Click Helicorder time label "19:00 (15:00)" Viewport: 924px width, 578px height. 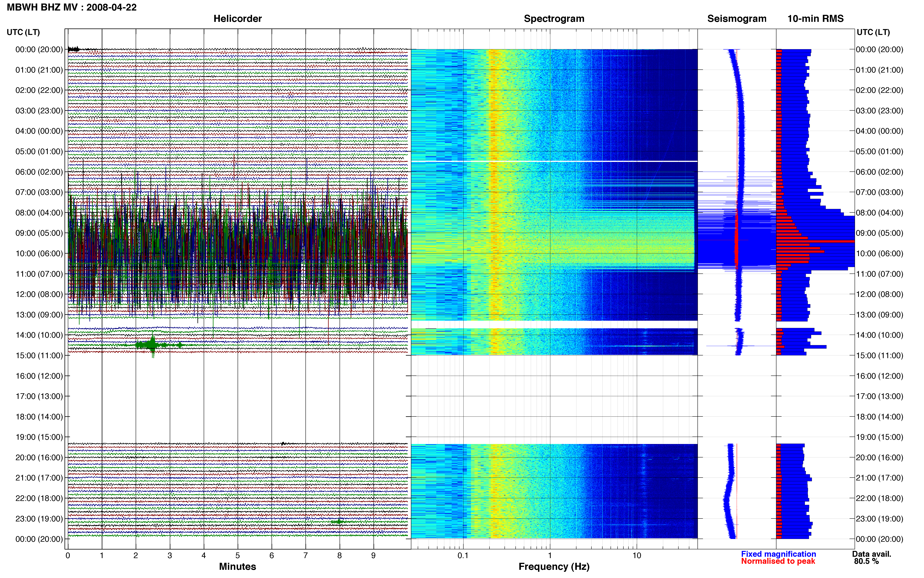[39, 437]
